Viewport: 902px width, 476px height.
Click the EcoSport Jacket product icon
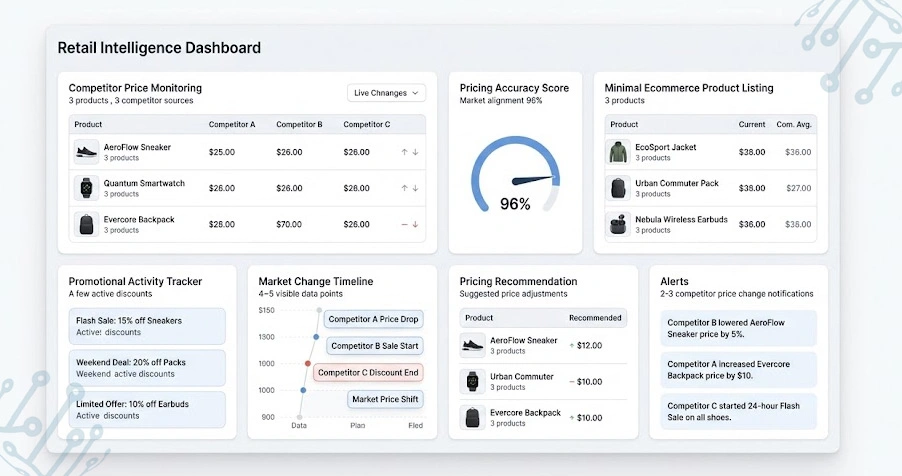(618, 152)
